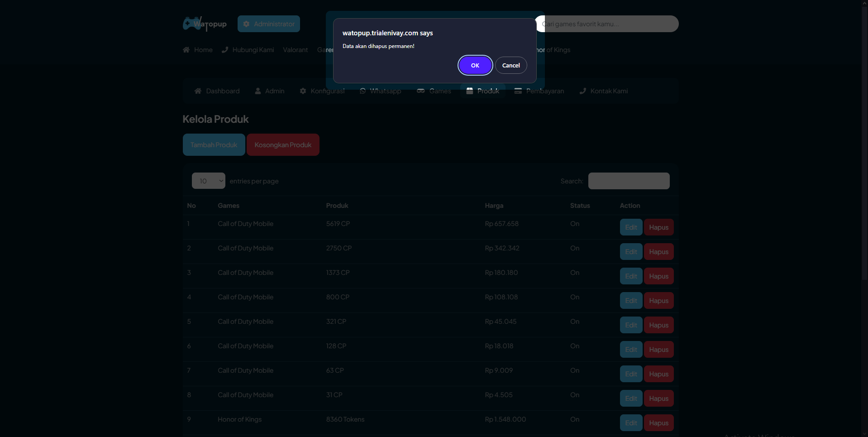Screen dimensions: 868x437
Task: Click the Whatsapp icon in admin menu
Action: coord(362,91)
